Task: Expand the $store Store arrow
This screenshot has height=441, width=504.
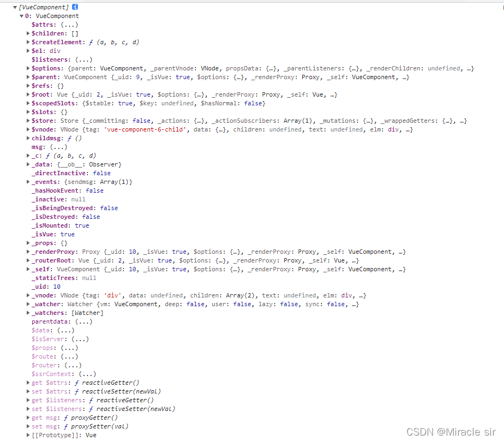Action: pos(28,120)
